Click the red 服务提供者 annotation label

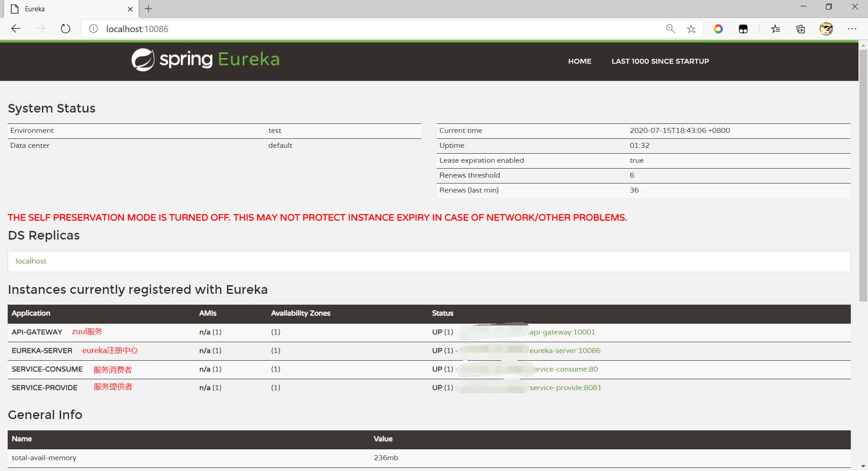point(113,387)
